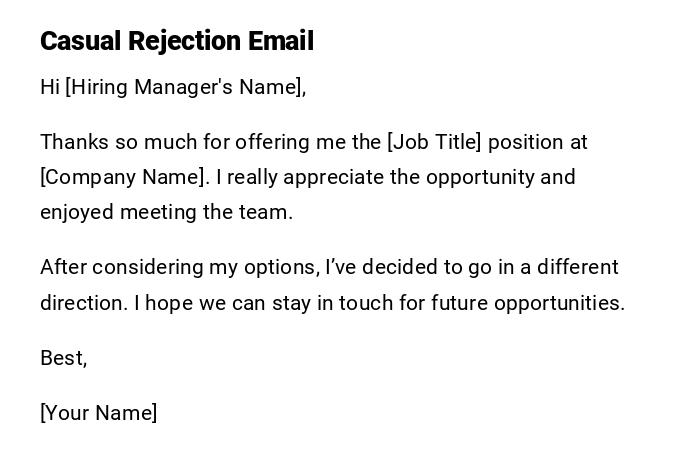Click the word Thanks
700x475 pixels.
coord(74,142)
